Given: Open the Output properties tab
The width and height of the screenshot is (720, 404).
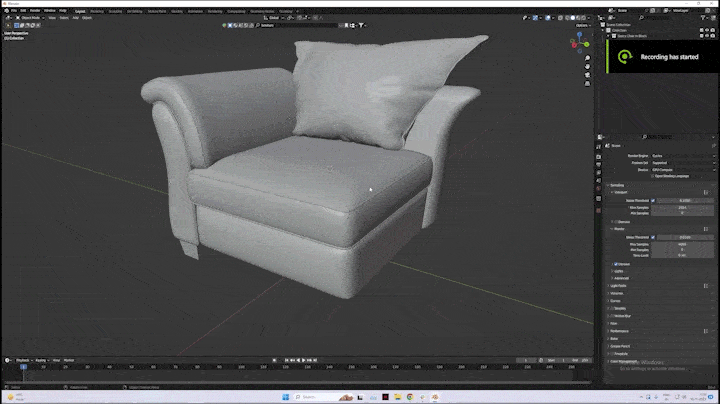Looking at the screenshot, I should (599, 165).
